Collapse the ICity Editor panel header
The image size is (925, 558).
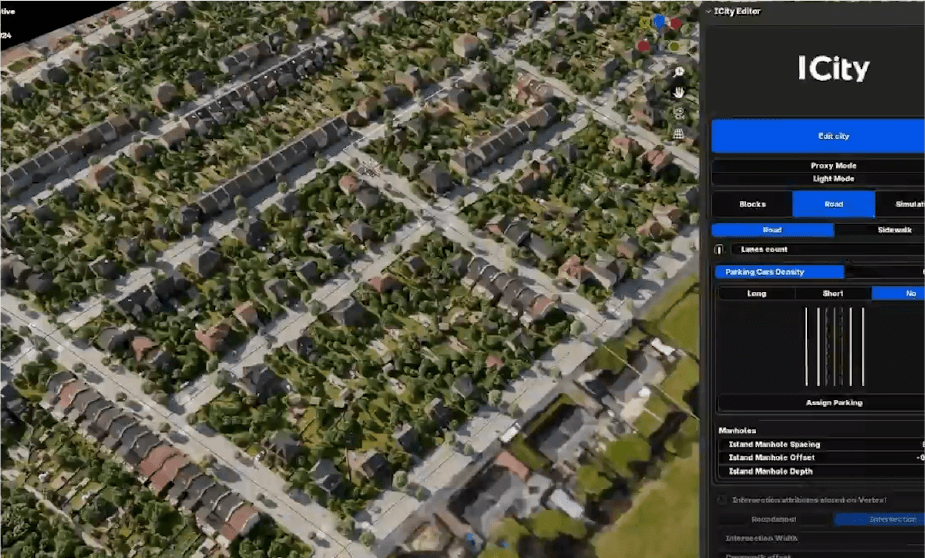tap(709, 11)
